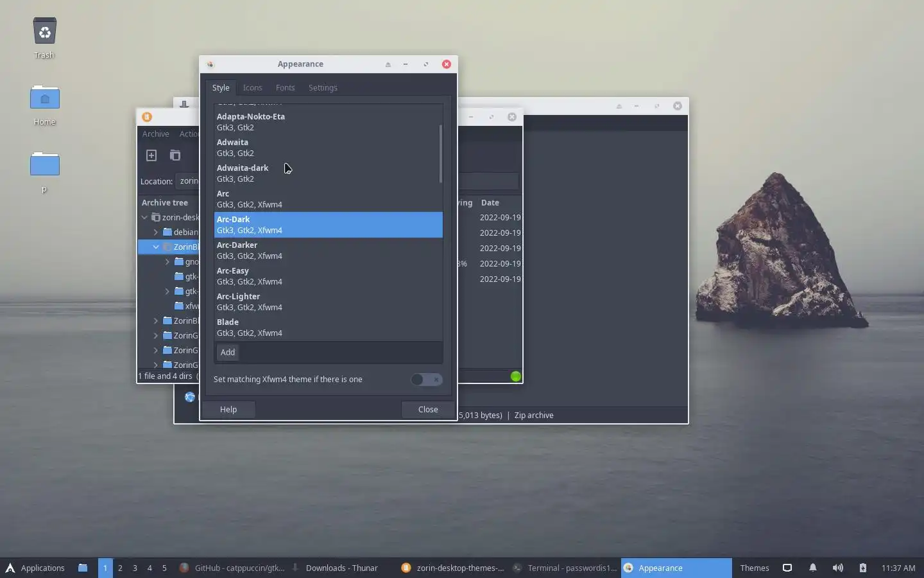This screenshot has width=924, height=578.
Task: Select the Blade theme
Action: 328,328
